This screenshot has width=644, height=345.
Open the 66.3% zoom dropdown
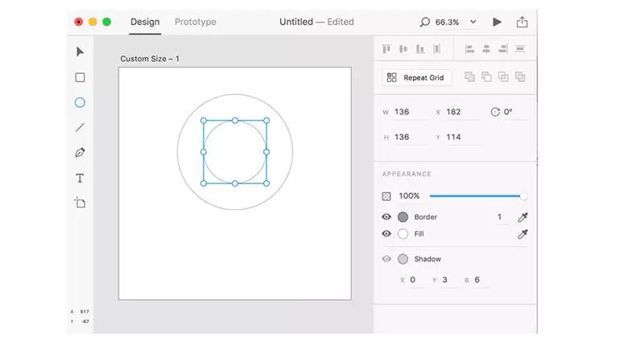tap(473, 22)
